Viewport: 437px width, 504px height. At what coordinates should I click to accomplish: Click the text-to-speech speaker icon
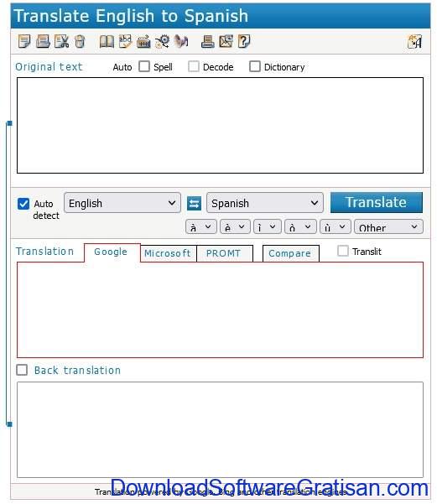point(180,42)
